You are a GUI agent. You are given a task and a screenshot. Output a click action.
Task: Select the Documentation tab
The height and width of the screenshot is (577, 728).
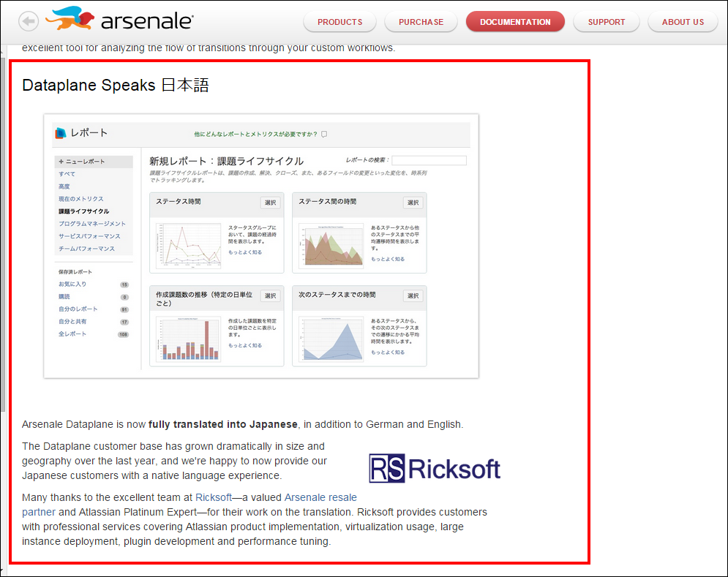point(515,22)
